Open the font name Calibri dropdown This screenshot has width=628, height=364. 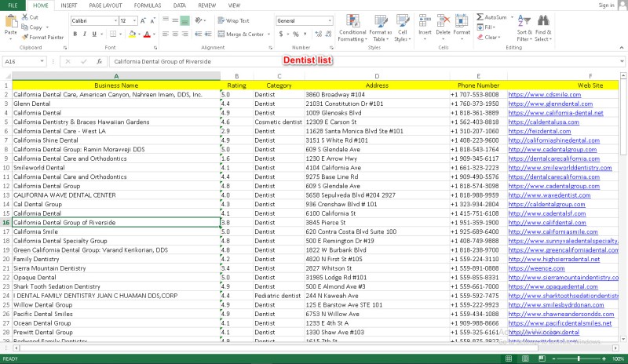tap(115, 21)
